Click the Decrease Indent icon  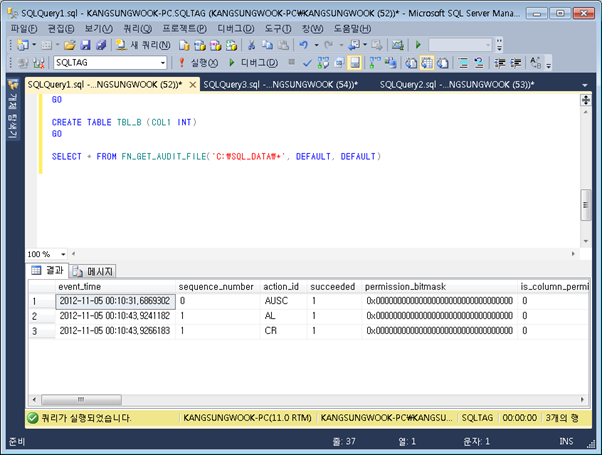tap(499, 63)
